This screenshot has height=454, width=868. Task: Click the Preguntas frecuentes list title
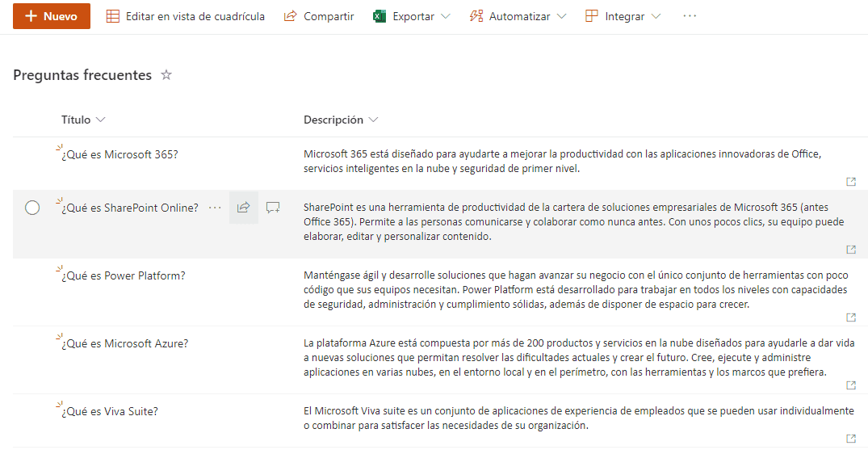tap(82, 75)
